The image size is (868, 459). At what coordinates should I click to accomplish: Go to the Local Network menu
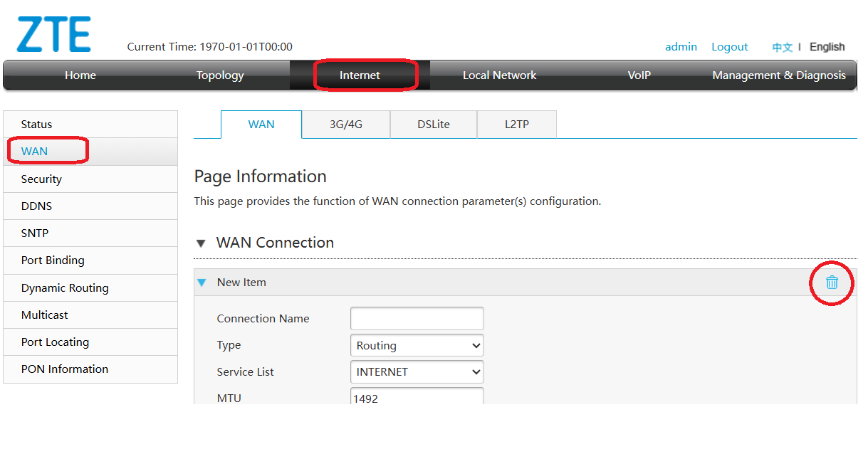coord(499,75)
